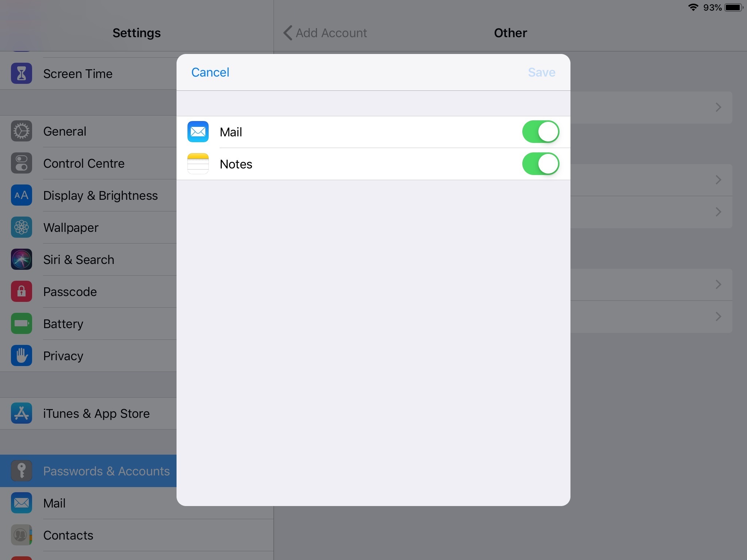
Task: Tap the Mail app icon in dialog
Action: [198, 132]
